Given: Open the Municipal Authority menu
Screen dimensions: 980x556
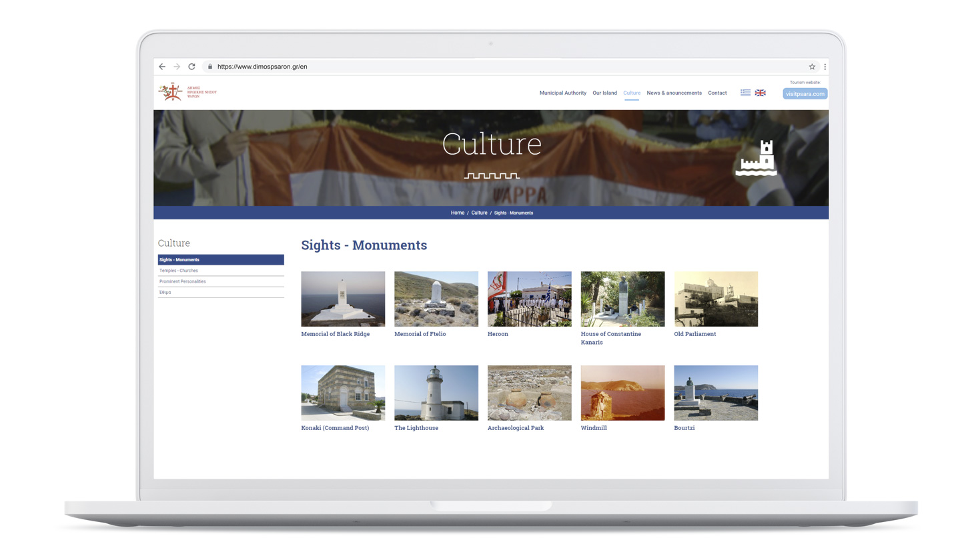Looking at the screenshot, I should coord(562,93).
